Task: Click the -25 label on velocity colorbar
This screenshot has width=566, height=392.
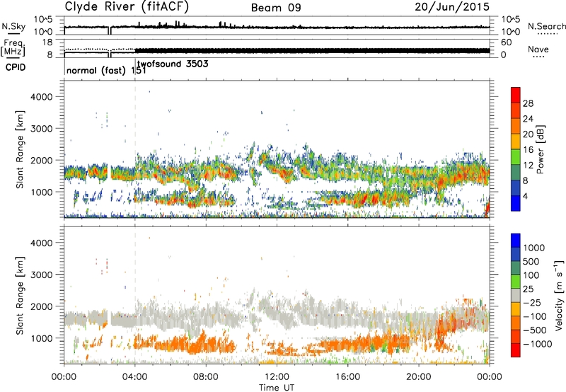Action: pos(532,303)
